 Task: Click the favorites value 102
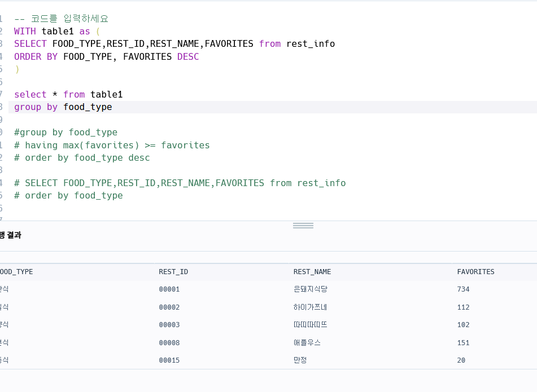coord(463,325)
